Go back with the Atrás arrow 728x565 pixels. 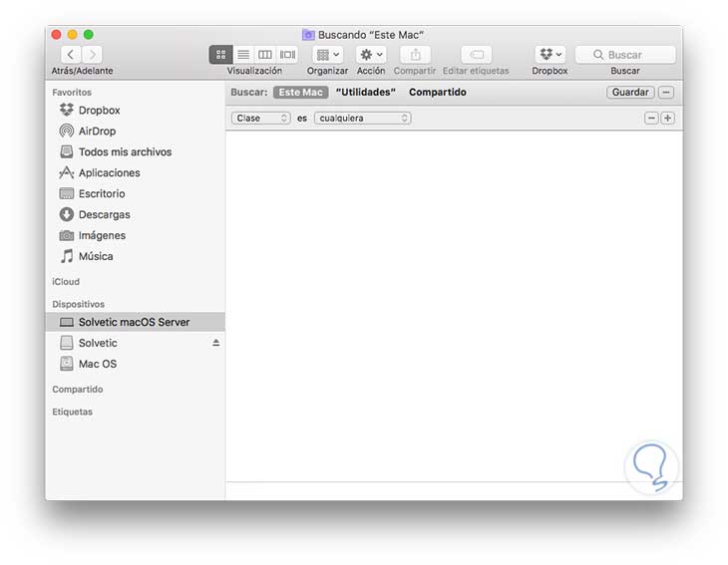71,55
